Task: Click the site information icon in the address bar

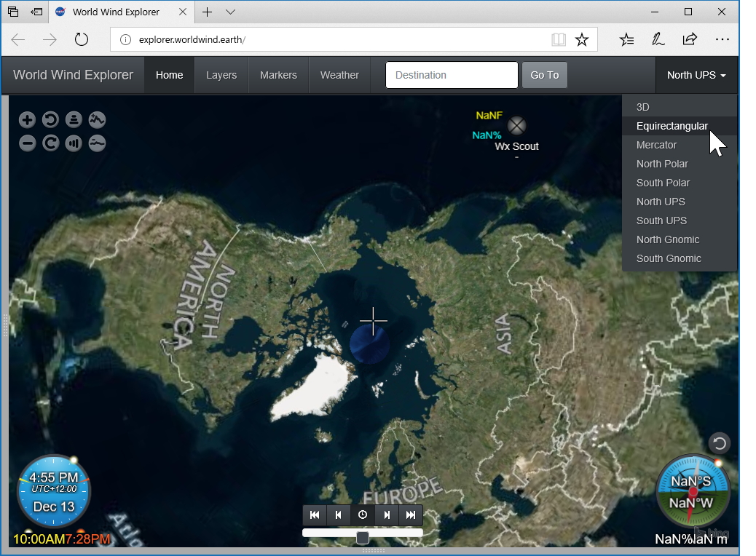Action: [125, 39]
